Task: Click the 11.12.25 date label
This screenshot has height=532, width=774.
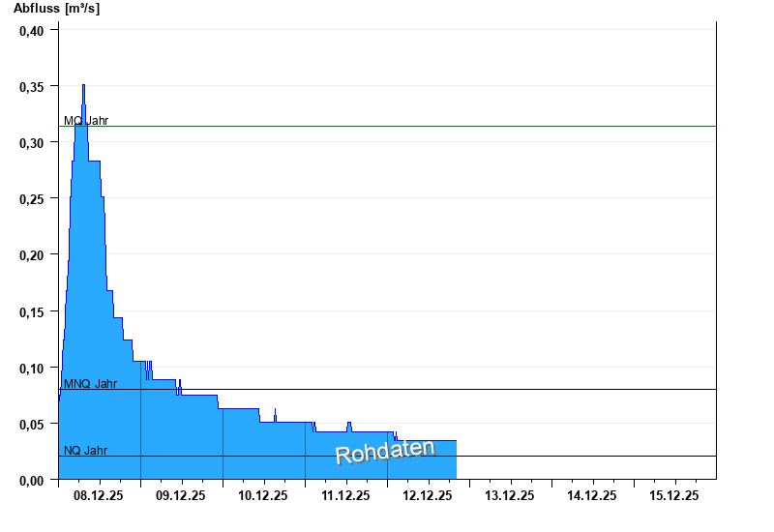Action: point(345,495)
